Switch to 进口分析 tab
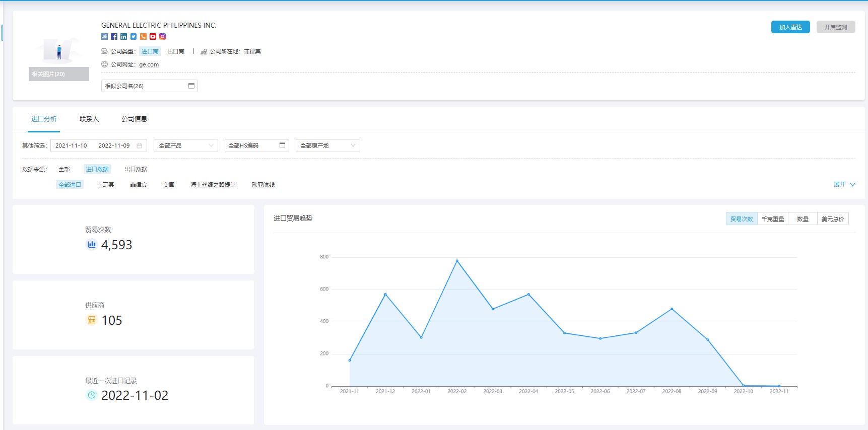This screenshot has height=430, width=868. click(x=44, y=119)
